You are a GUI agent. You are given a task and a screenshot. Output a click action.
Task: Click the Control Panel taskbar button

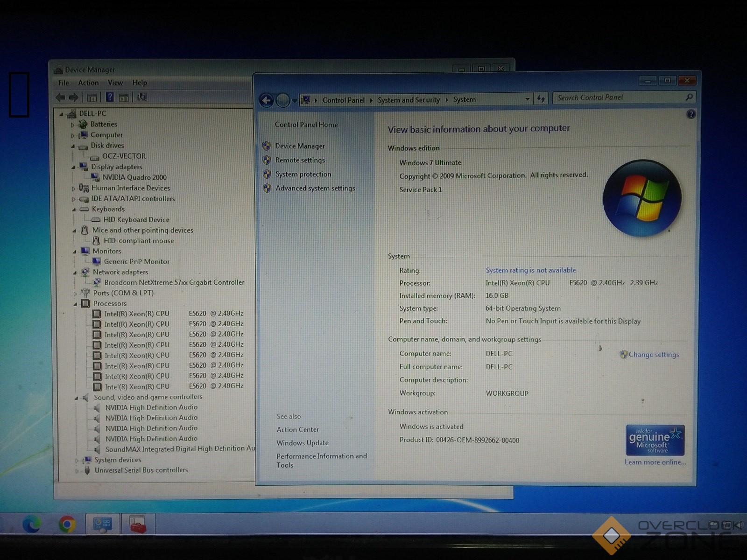click(x=103, y=525)
